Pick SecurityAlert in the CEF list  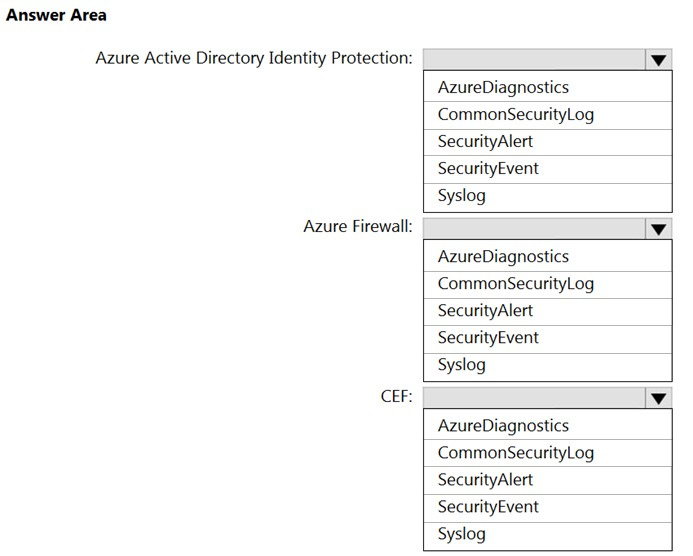tap(485, 479)
